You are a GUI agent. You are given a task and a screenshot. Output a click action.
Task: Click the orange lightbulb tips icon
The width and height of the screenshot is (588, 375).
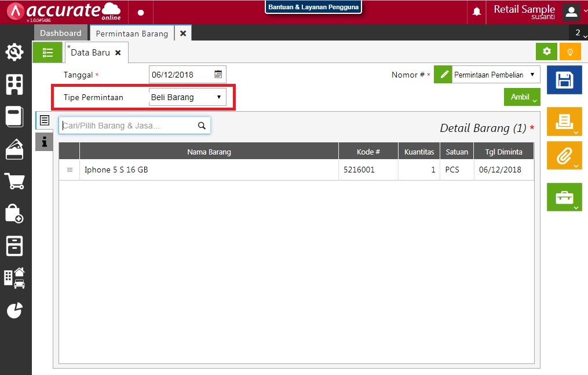(x=570, y=52)
